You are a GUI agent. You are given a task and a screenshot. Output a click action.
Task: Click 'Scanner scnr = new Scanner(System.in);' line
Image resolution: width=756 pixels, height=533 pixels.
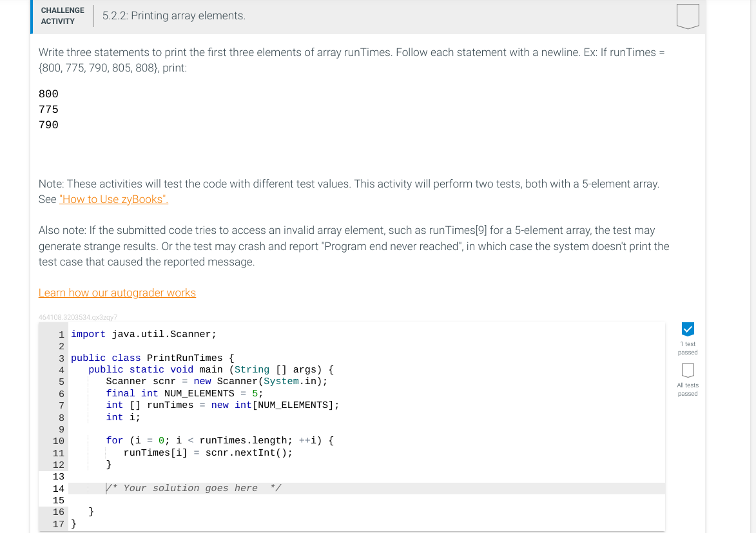tap(217, 381)
